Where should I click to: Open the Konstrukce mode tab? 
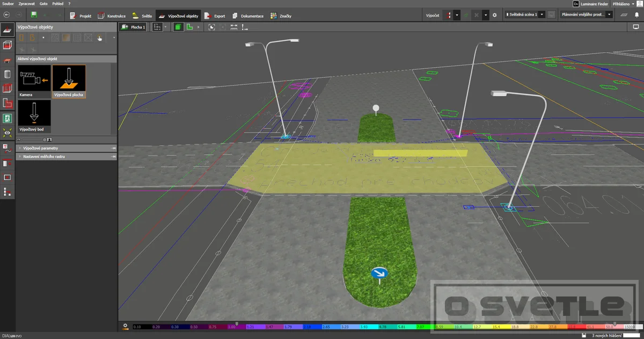click(x=111, y=16)
